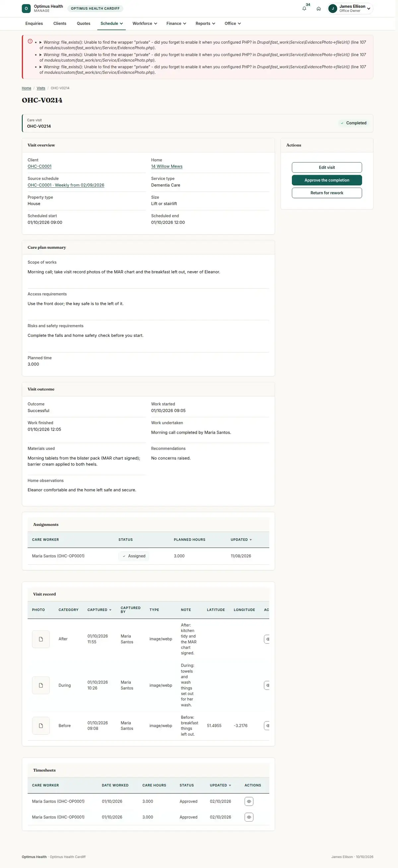Go to the Enquiries tab
This screenshot has width=398, height=868.
34,24
